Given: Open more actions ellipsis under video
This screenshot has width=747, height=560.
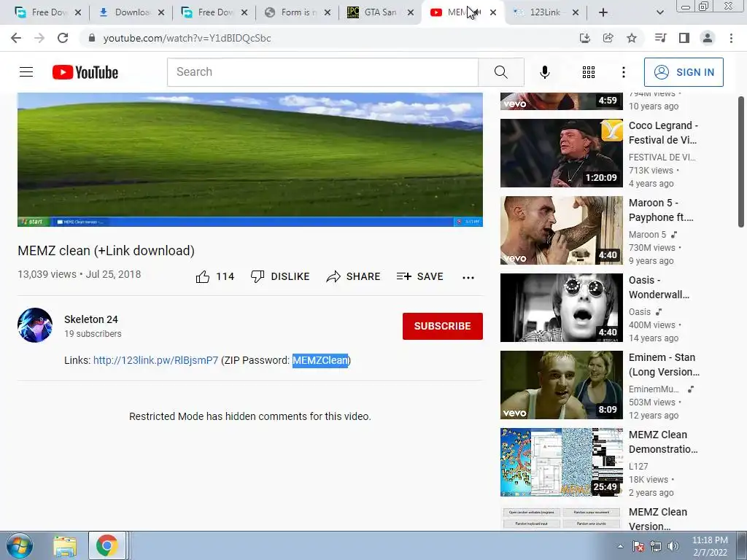Looking at the screenshot, I should 468,277.
